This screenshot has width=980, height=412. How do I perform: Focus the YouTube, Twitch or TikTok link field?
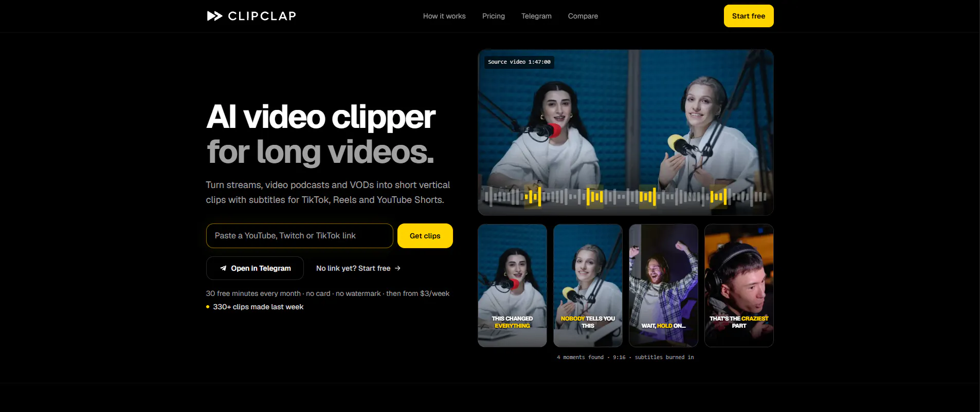(300, 236)
